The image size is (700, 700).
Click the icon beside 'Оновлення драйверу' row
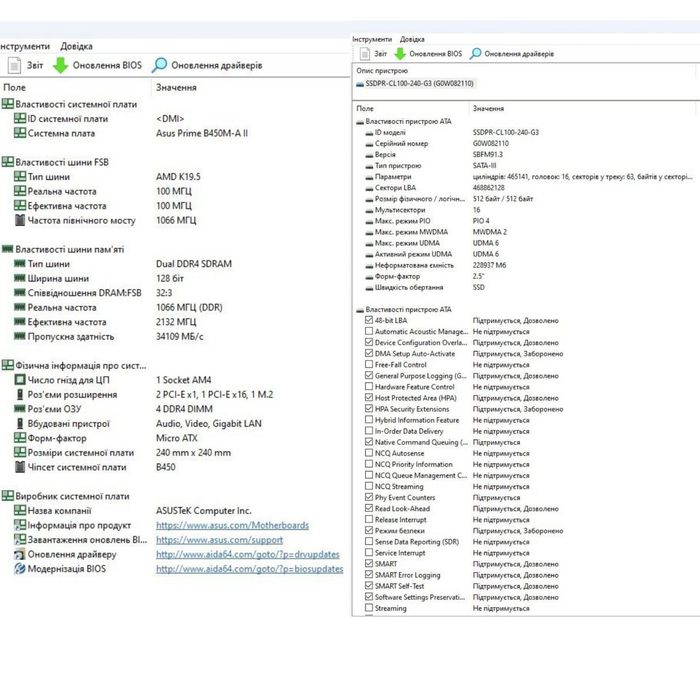point(20,554)
